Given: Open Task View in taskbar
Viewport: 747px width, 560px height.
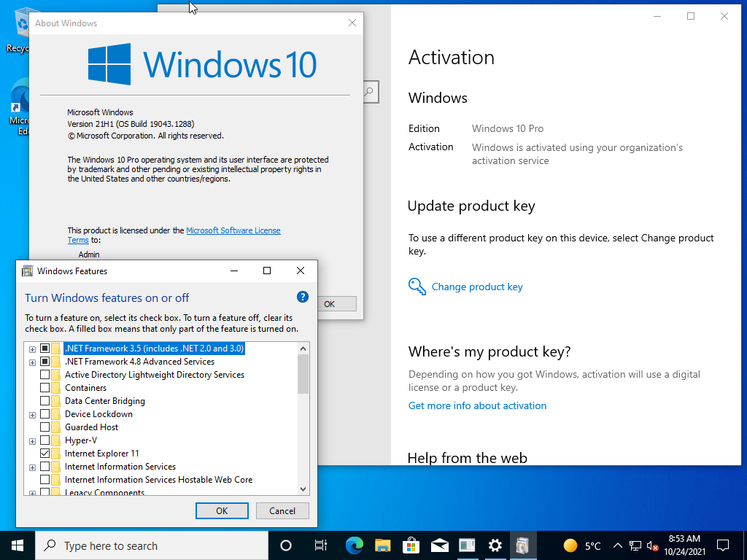Looking at the screenshot, I should click(x=321, y=545).
